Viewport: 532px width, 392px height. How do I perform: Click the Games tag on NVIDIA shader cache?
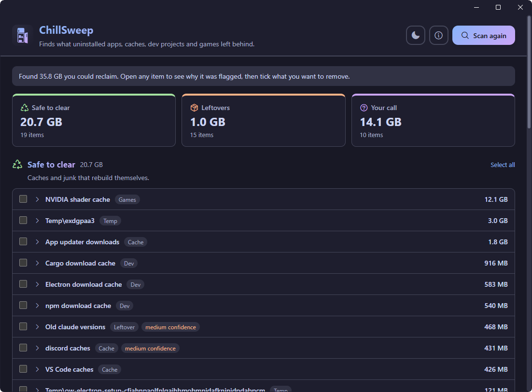127,199
